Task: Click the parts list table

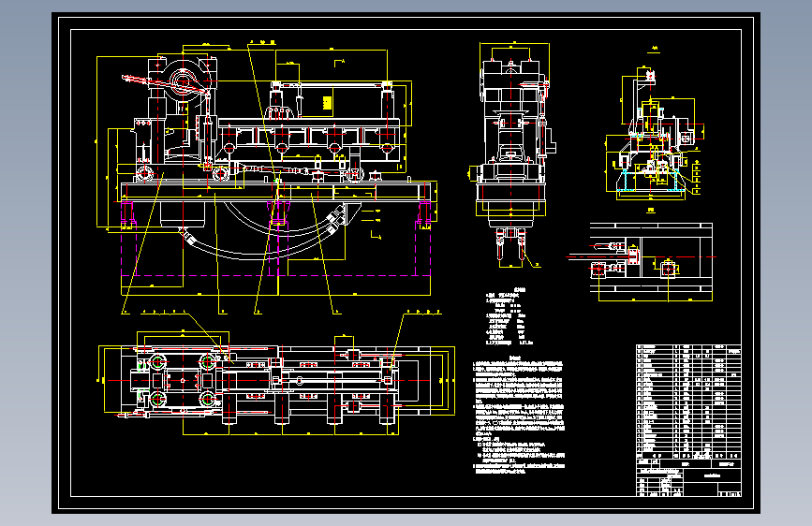Action: pyautogui.click(x=688, y=402)
